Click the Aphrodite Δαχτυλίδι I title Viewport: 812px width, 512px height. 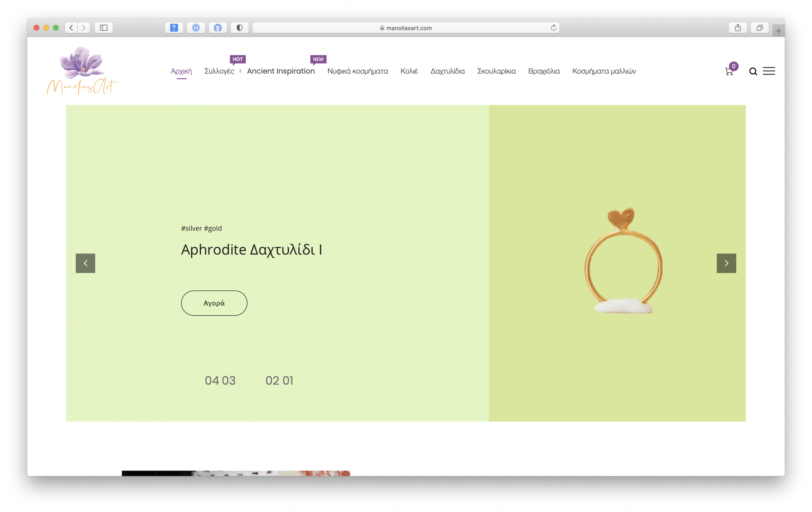click(x=252, y=250)
